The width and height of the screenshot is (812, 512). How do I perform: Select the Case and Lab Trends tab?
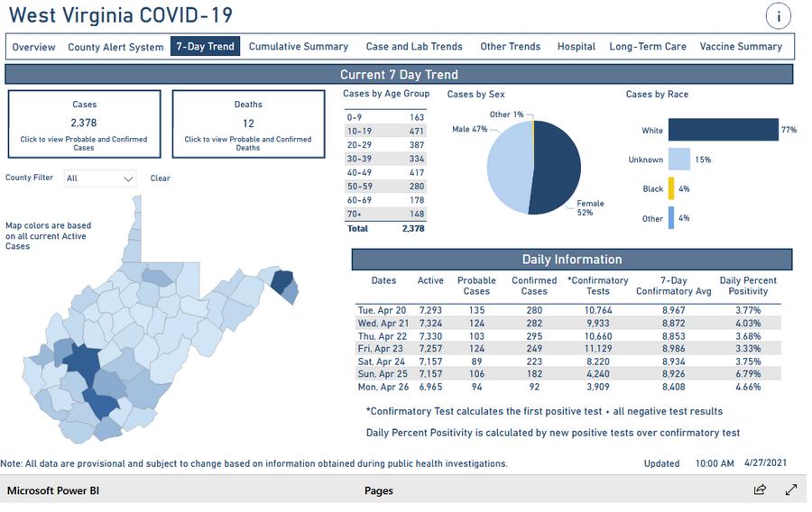(414, 47)
